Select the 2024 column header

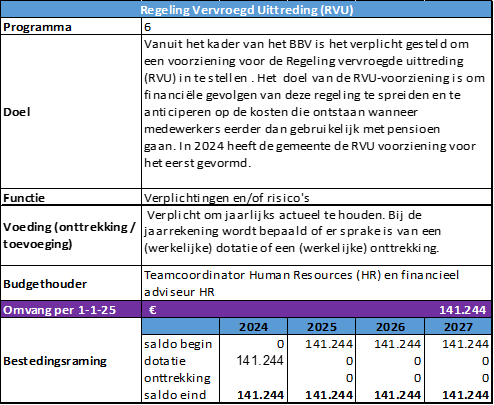tap(253, 327)
